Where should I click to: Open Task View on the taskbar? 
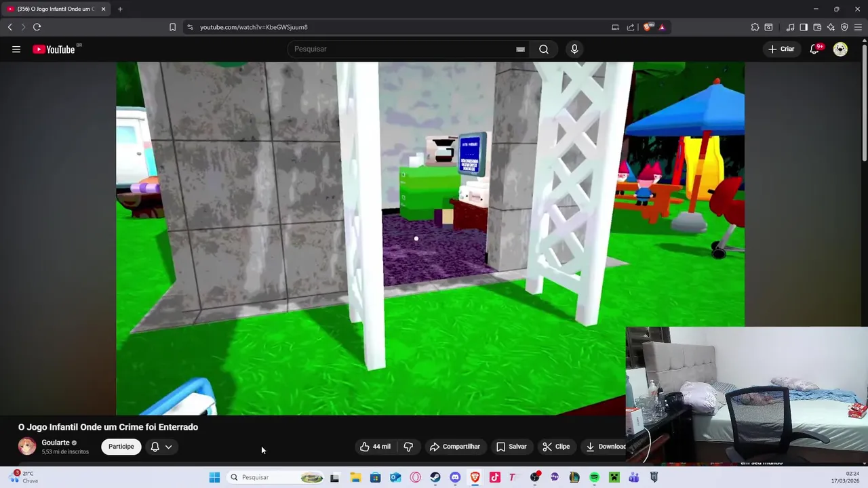click(x=334, y=477)
